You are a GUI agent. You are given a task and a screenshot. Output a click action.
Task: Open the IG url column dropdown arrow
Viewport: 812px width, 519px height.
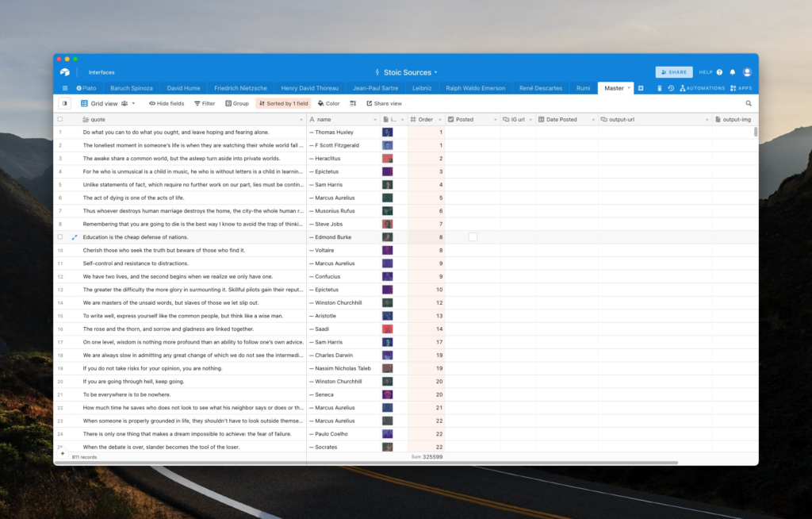pyautogui.click(x=530, y=120)
